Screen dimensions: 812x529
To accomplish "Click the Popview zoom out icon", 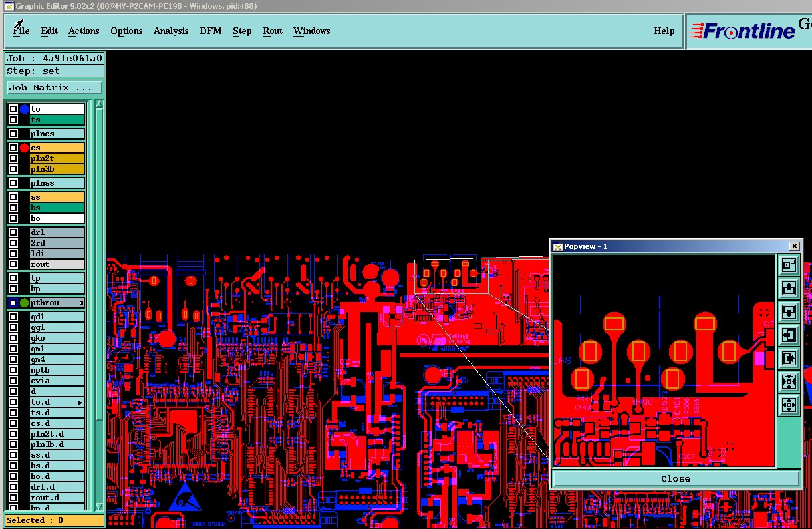I will point(789,405).
